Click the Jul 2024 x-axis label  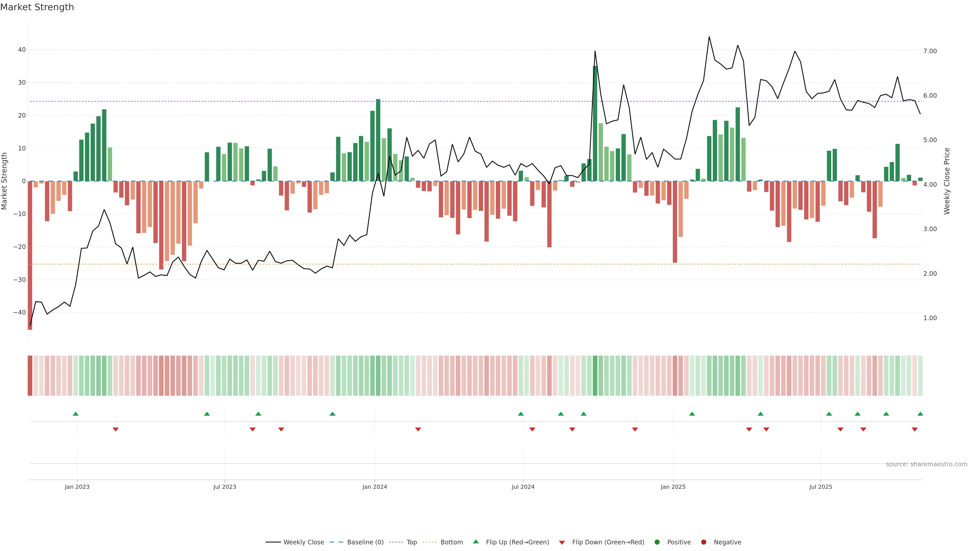[523, 487]
